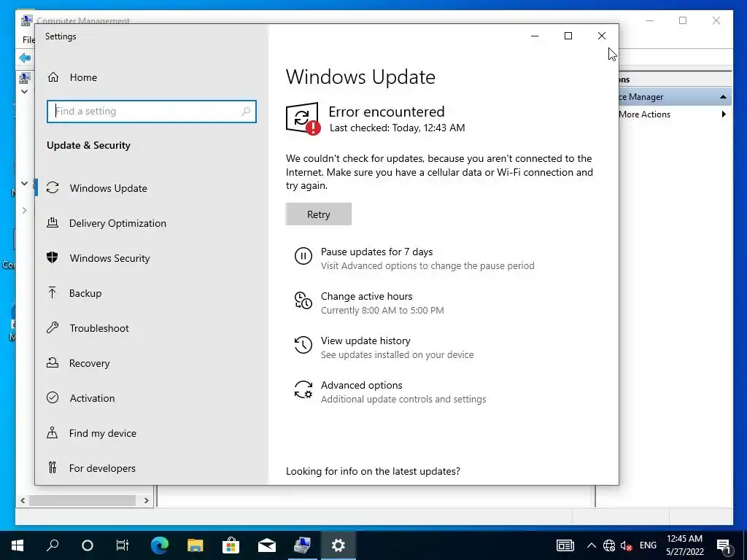Show hidden system tray icons
Viewport: 747px width, 560px height.
tap(591, 545)
